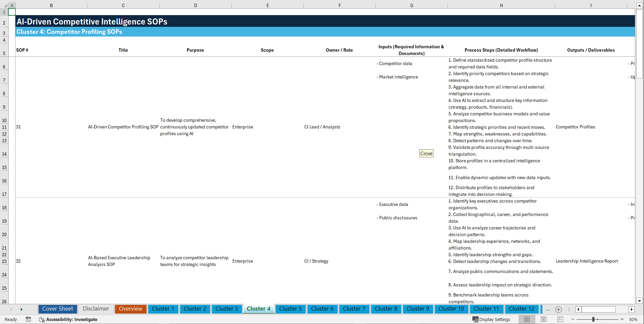Click the floating Close button

(426, 153)
